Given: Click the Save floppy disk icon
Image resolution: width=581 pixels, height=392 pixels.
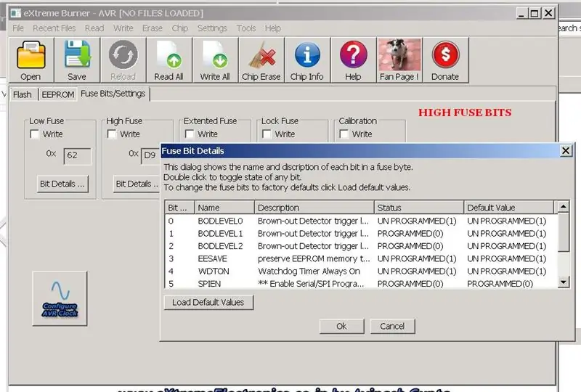Looking at the screenshot, I should point(77,54).
